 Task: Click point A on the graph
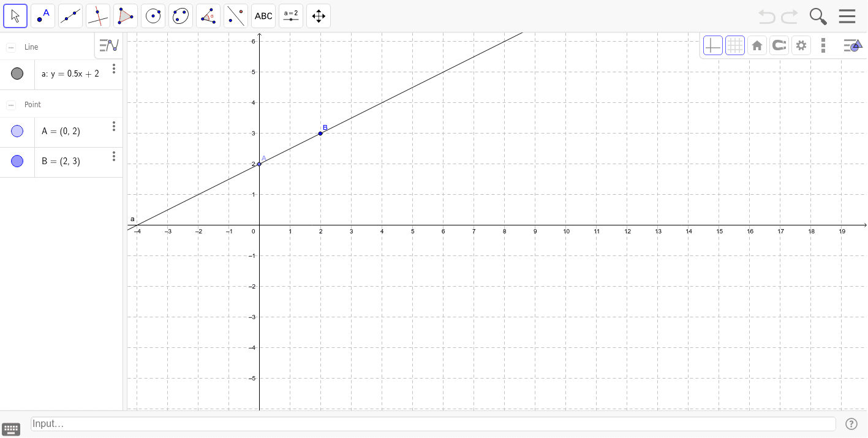point(259,164)
